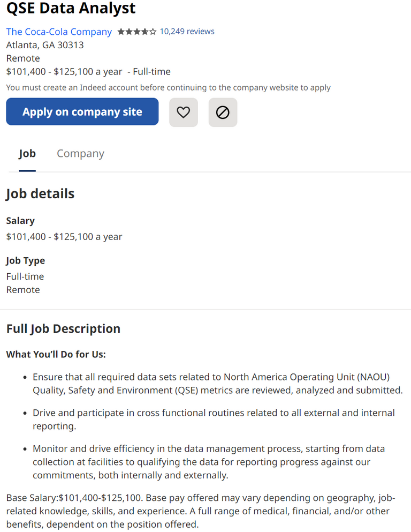View the 10,249 reviews link
The image size is (411, 532).
coord(187,32)
